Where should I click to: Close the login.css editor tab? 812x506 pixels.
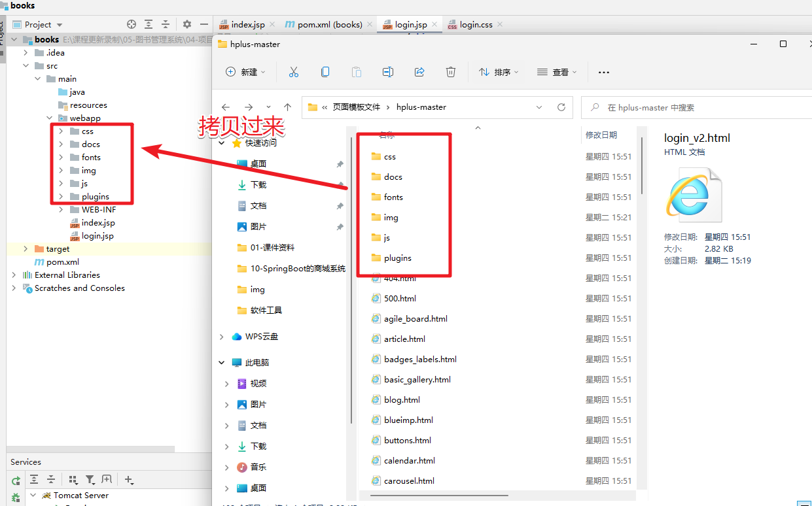coord(500,25)
